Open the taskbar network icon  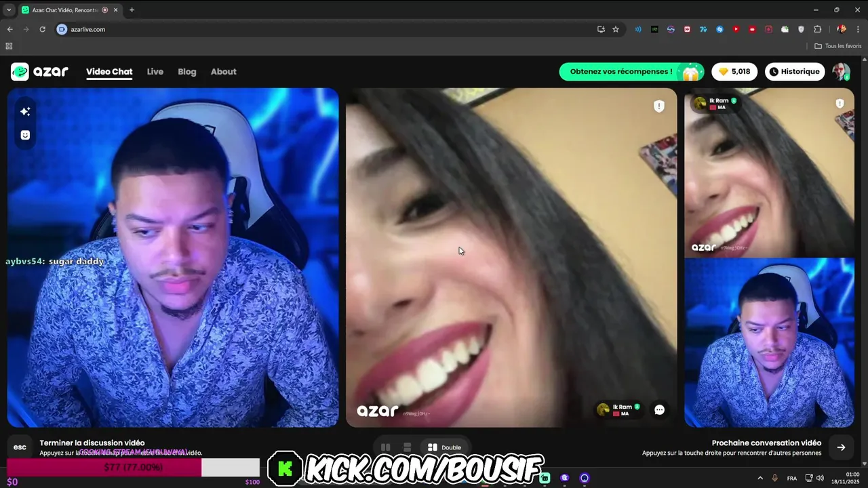809,478
